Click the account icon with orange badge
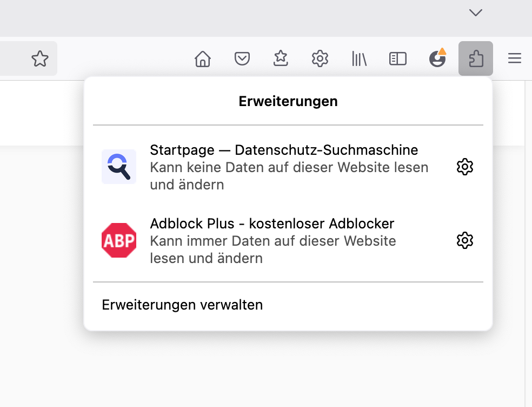Image resolution: width=532 pixels, height=407 pixels. [x=437, y=58]
